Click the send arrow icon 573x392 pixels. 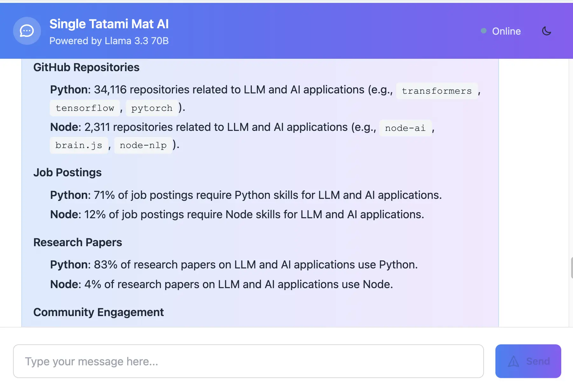click(x=514, y=361)
